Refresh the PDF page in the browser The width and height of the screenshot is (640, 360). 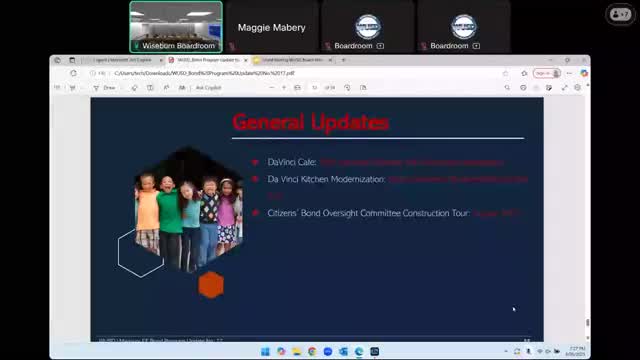[73, 73]
